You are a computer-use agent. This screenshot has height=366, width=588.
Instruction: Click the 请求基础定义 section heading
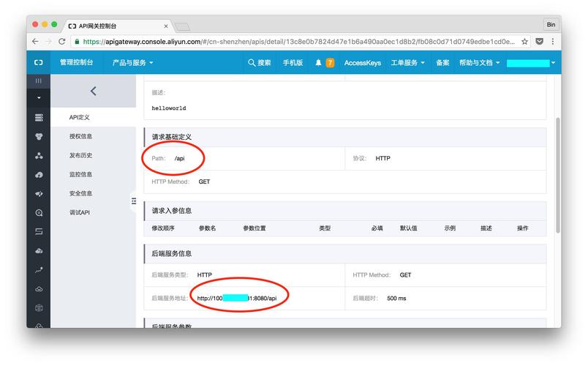[x=171, y=137]
